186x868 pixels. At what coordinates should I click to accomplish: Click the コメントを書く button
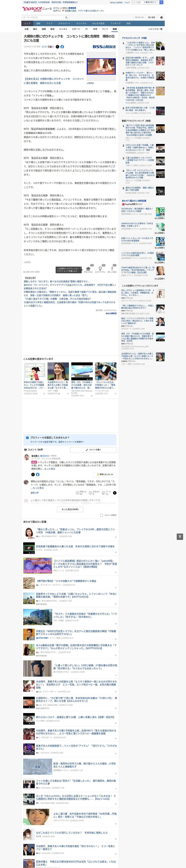click(x=93, y=450)
